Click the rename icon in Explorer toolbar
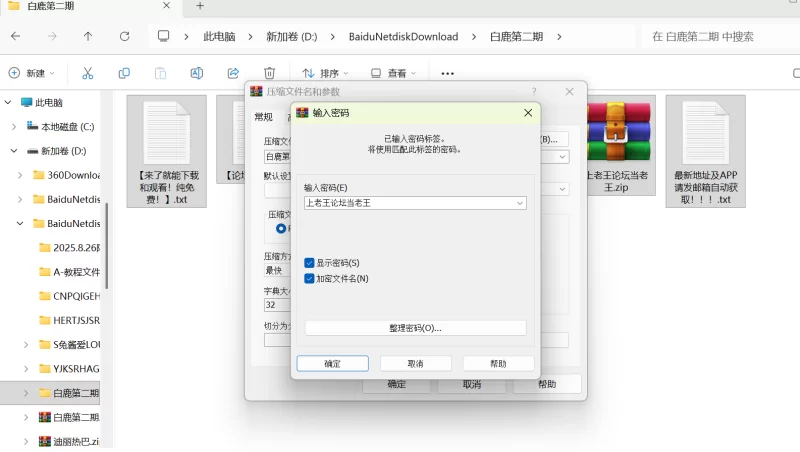This screenshot has width=800, height=452. [x=197, y=73]
